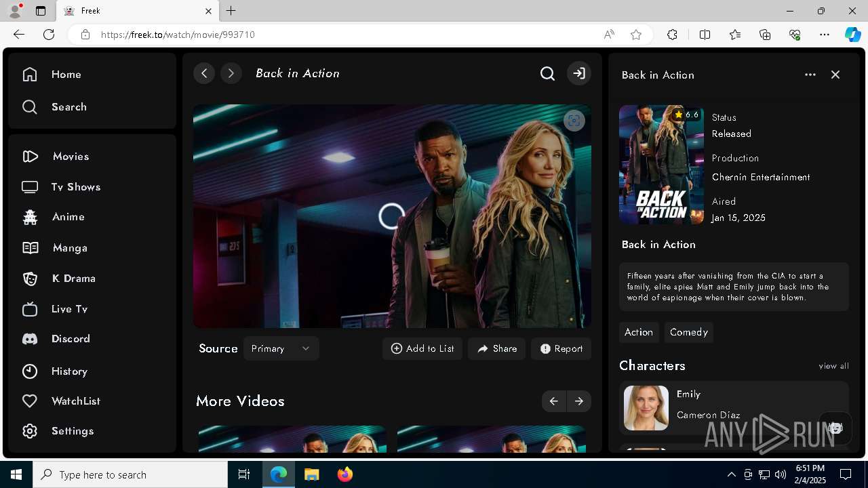The width and height of the screenshot is (868, 488).
Task: Open the Source Primary dropdown
Action: pyautogui.click(x=281, y=348)
